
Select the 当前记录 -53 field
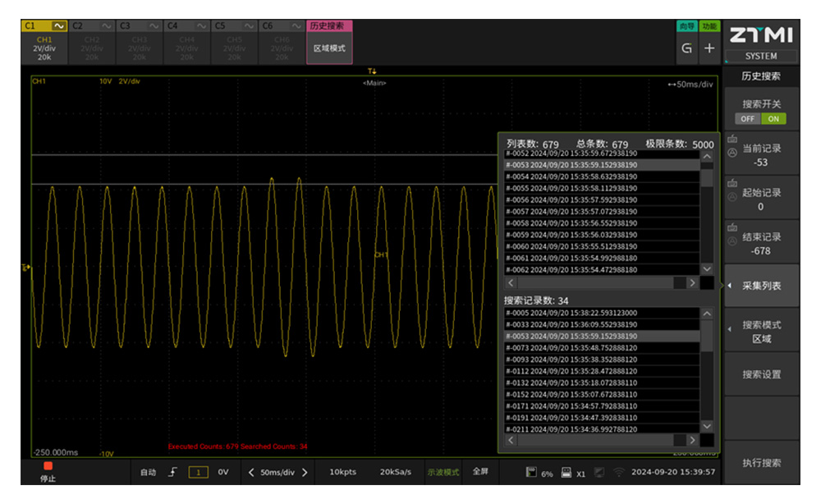761,154
